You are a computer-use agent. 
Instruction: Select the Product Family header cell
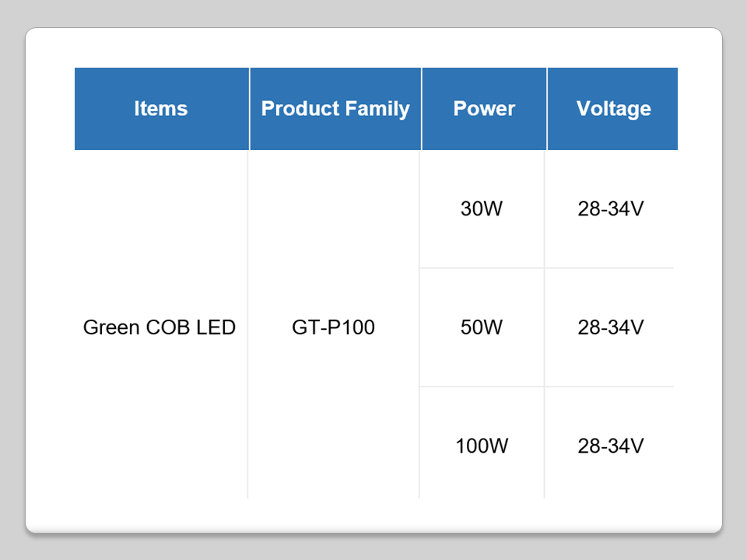(335, 109)
